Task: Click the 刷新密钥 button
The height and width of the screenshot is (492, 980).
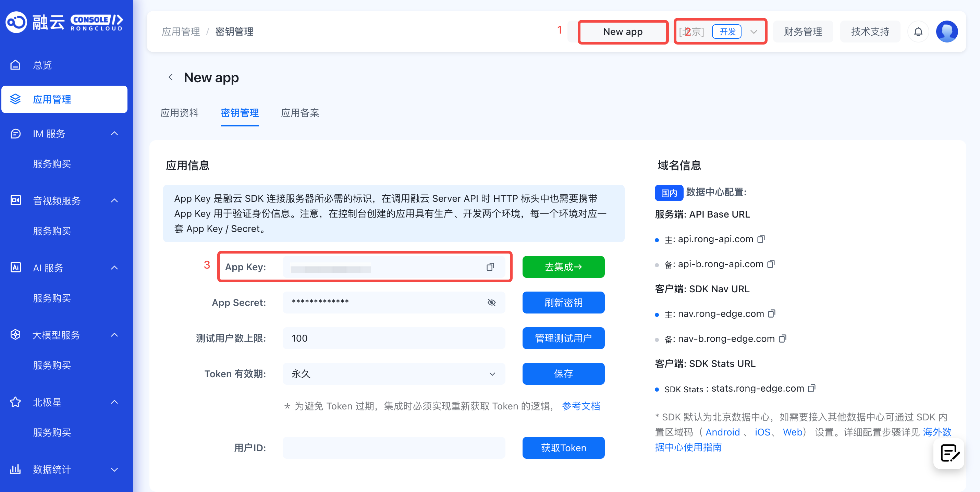Action: point(563,303)
